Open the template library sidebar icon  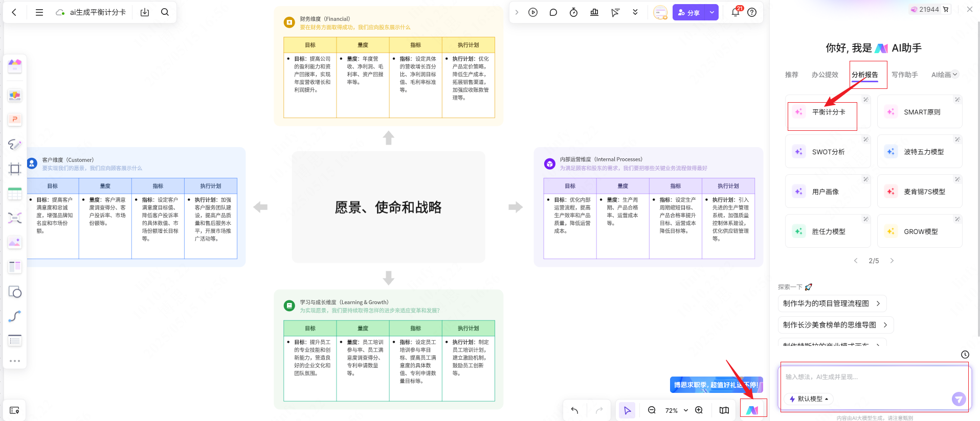15,65
